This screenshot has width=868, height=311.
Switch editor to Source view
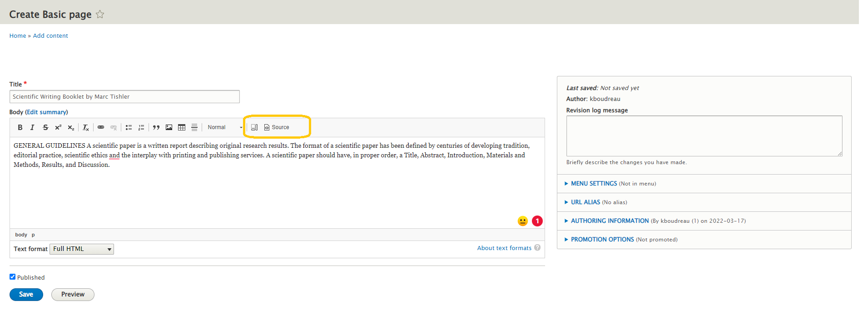pos(277,127)
